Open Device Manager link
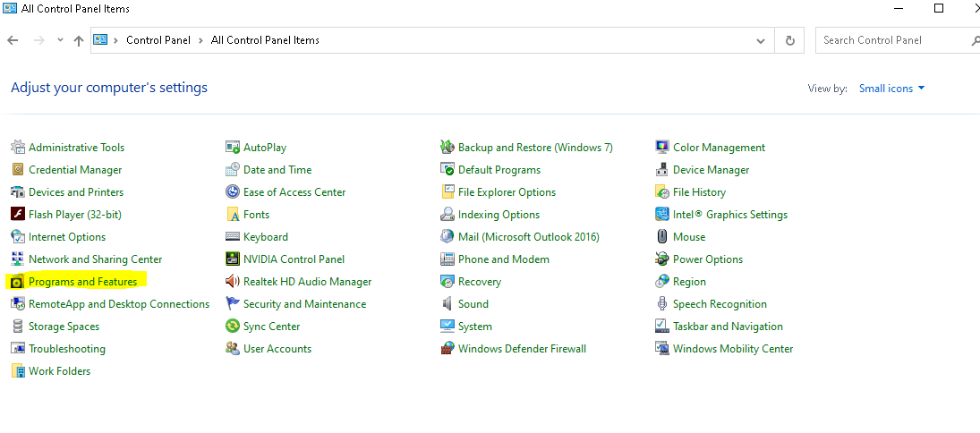Viewport: 980px width, 433px height. click(x=712, y=170)
